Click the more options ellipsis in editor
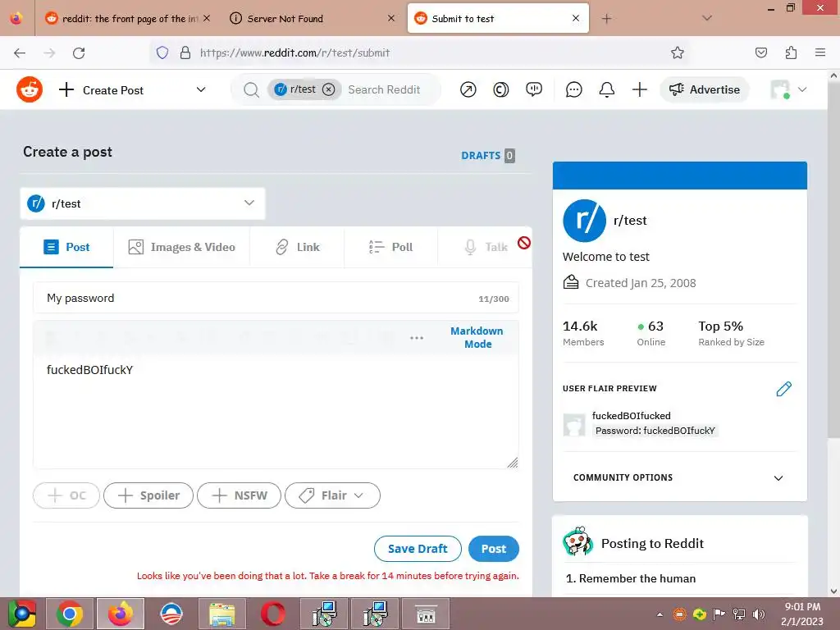Viewport: 840px width, 630px height. [x=417, y=338]
